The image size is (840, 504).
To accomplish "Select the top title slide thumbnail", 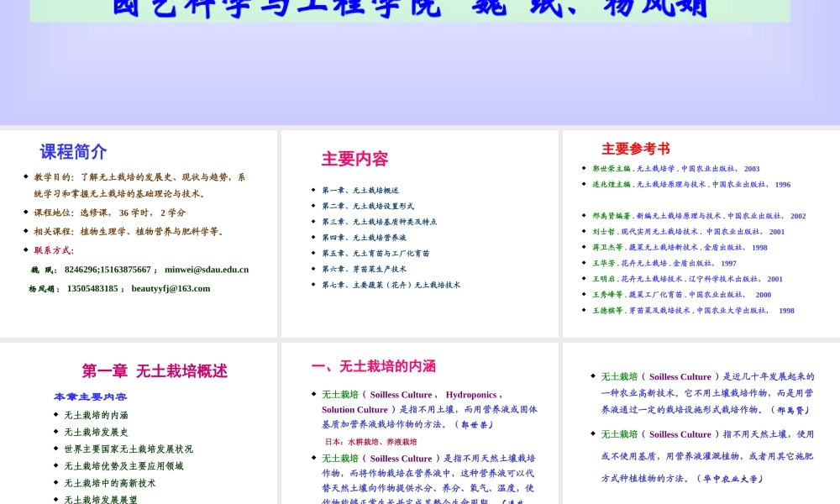I will click(x=420, y=59).
